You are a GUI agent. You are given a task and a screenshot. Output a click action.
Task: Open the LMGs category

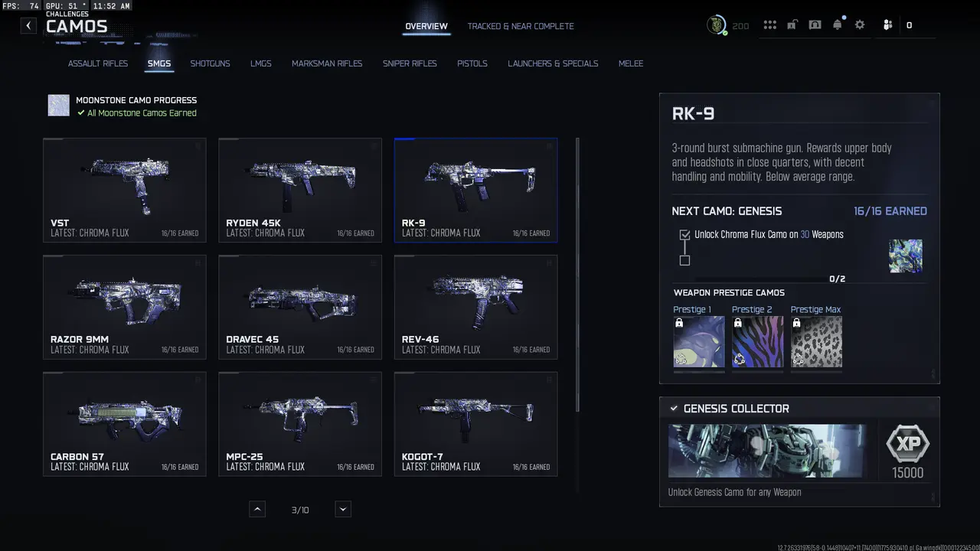261,64
